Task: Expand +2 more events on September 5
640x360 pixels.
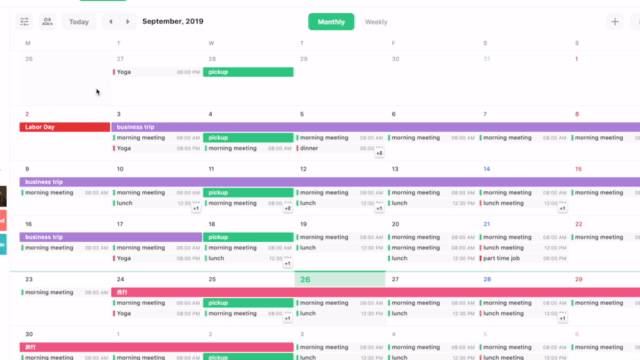Action: click(x=379, y=153)
